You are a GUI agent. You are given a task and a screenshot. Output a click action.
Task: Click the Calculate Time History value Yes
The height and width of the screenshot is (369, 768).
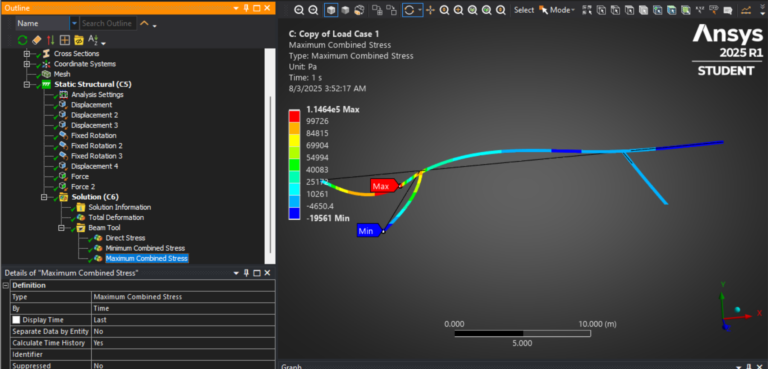183,343
